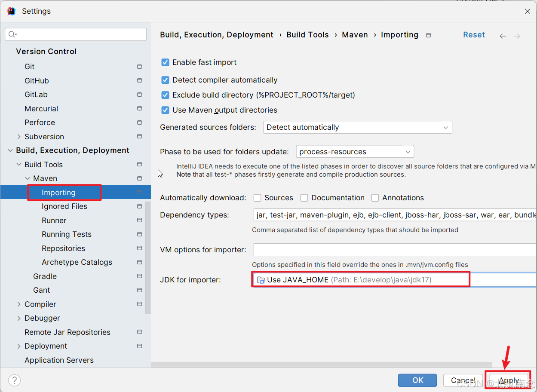Click the project-level icon next to Git
537x392 pixels.
tap(139, 67)
